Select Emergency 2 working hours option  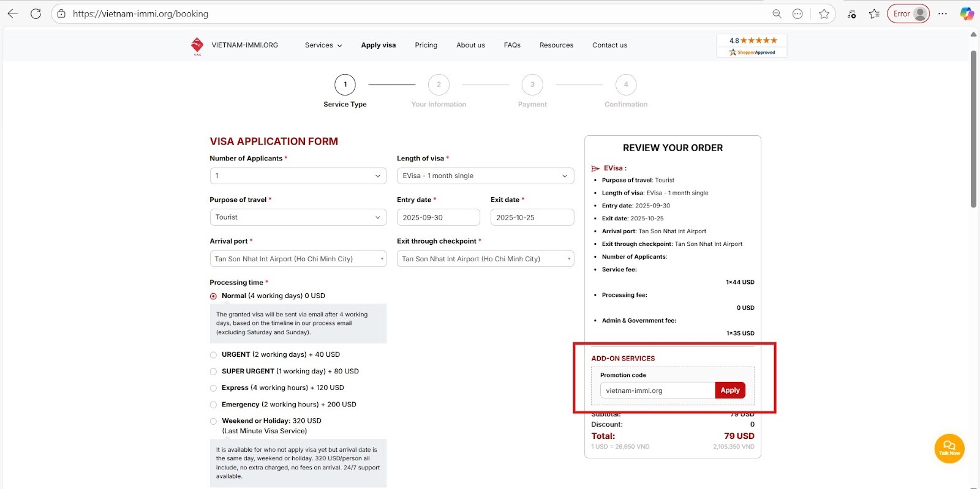pyautogui.click(x=214, y=405)
